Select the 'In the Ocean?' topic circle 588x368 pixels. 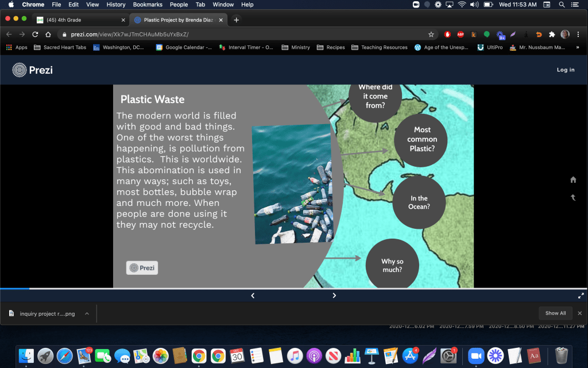click(419, 202)
